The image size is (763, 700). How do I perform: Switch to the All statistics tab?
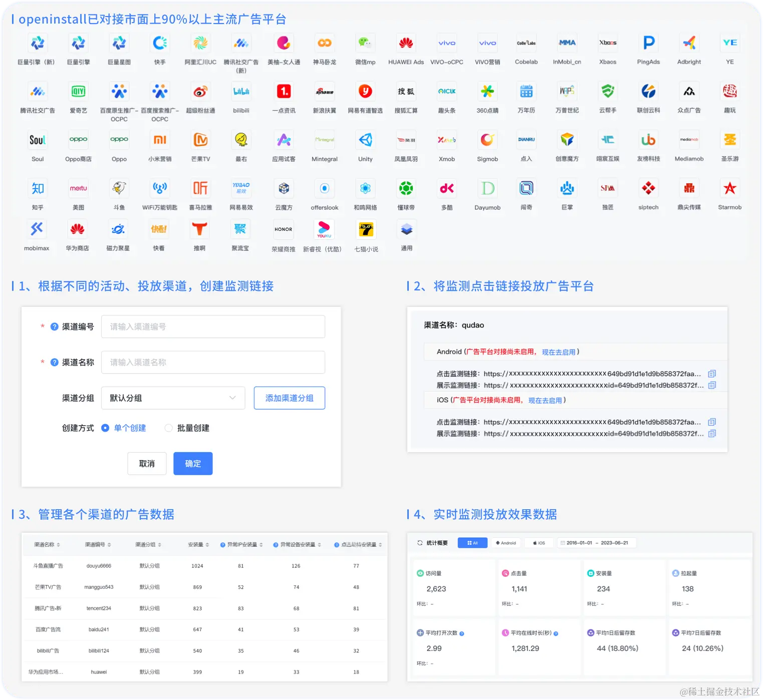click(472, 543)
